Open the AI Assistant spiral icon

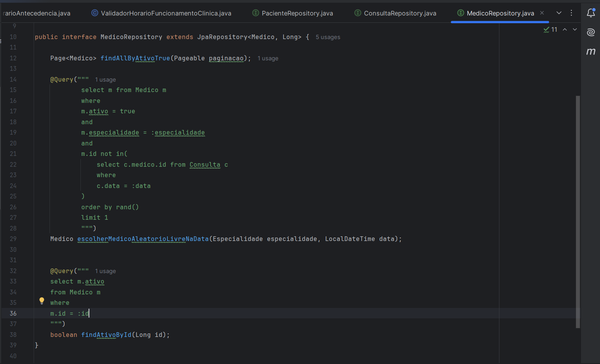pos(591,32)
